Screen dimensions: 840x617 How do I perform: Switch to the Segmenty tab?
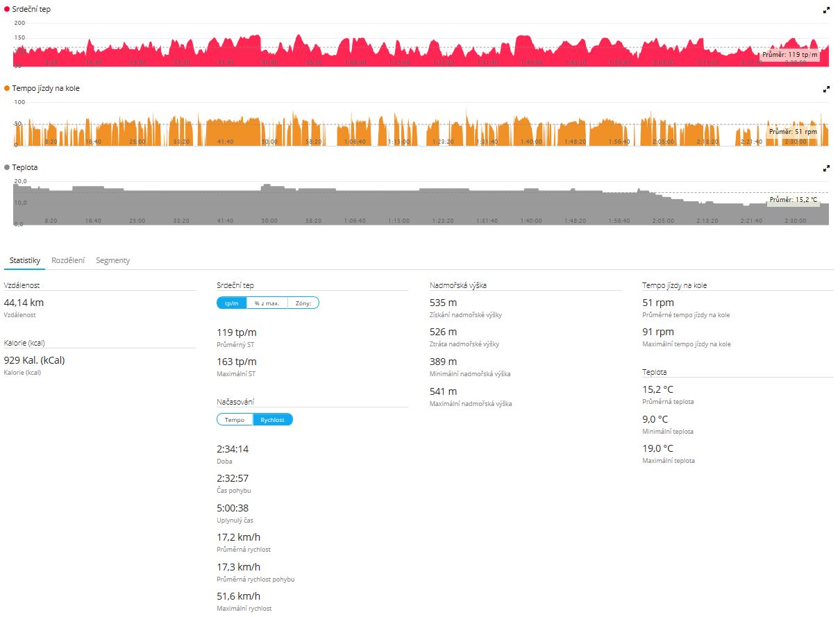click(x=112, y=260)
